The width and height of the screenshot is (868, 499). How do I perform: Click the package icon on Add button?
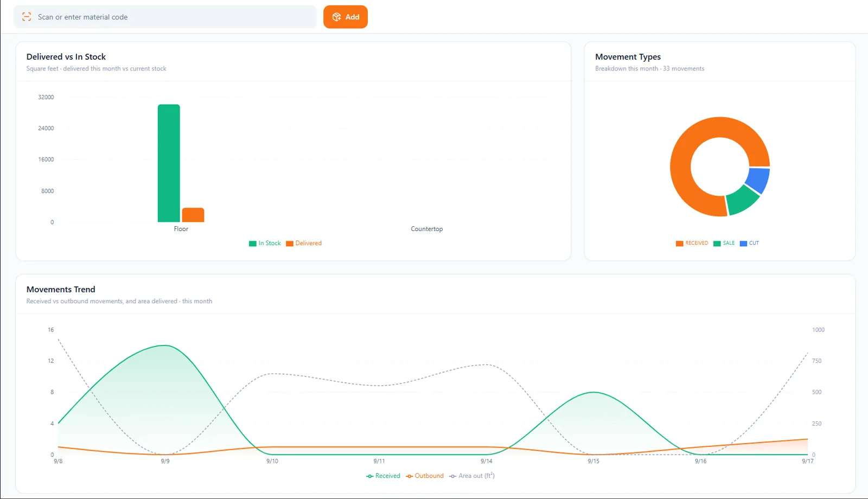336,17
